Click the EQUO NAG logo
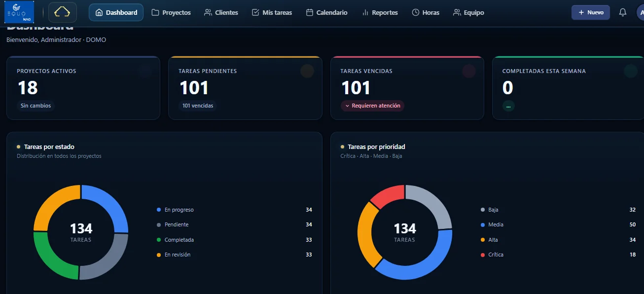The width and height of the screenshot is (644, 294). (x=19, y=12)
